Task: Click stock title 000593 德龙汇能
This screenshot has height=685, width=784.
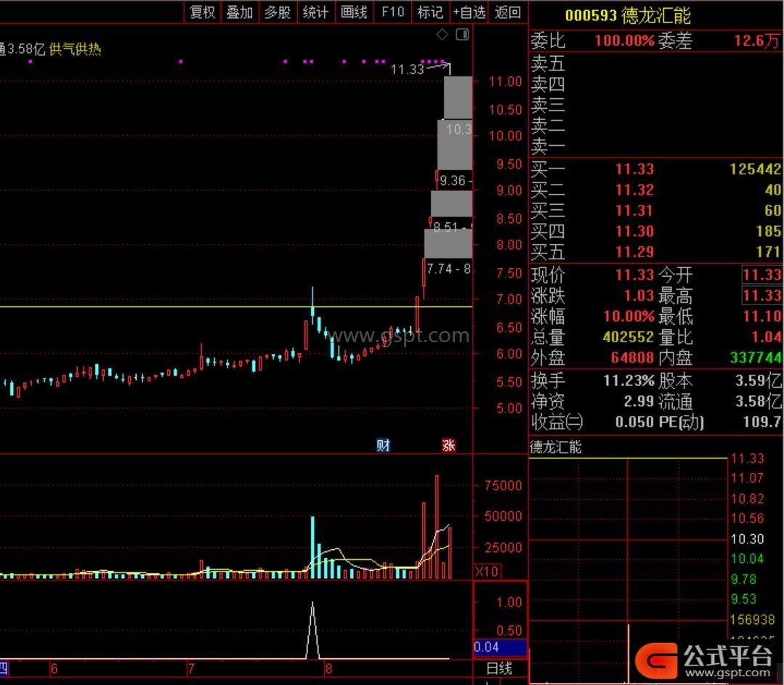Action: click(628, 15)
